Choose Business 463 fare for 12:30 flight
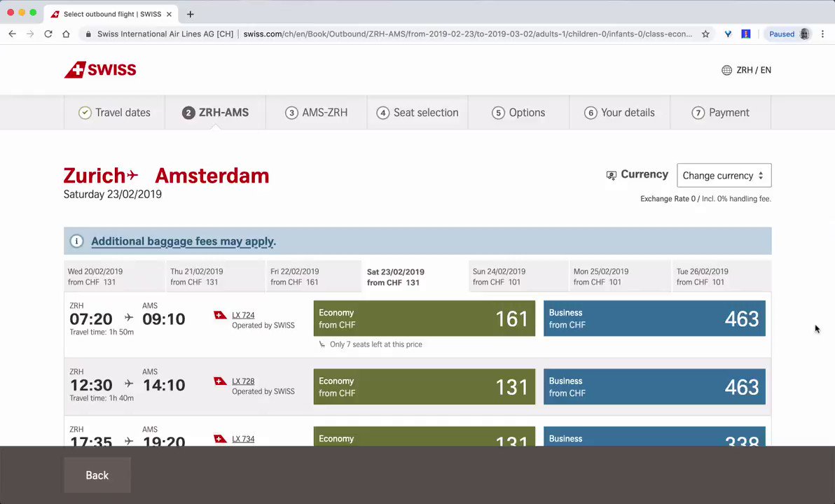The width and height of the screenshot is (835, 504). (x=654, y=386)
